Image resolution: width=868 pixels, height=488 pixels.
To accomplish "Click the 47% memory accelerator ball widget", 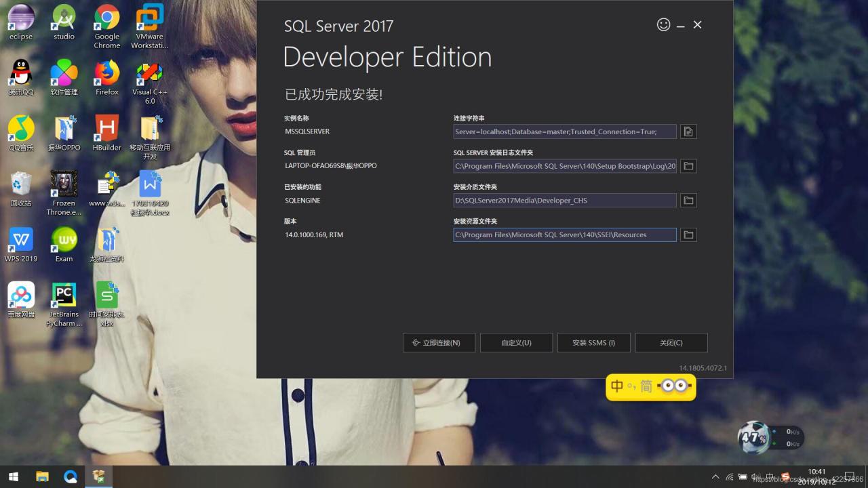I will tap(753, 437).
